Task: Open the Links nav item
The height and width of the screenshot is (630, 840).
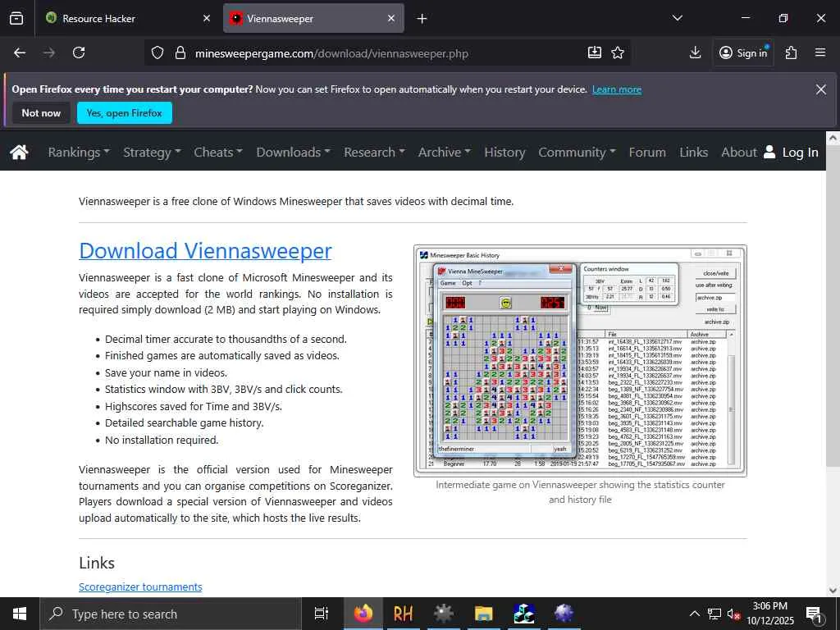Action: (693, 152)
